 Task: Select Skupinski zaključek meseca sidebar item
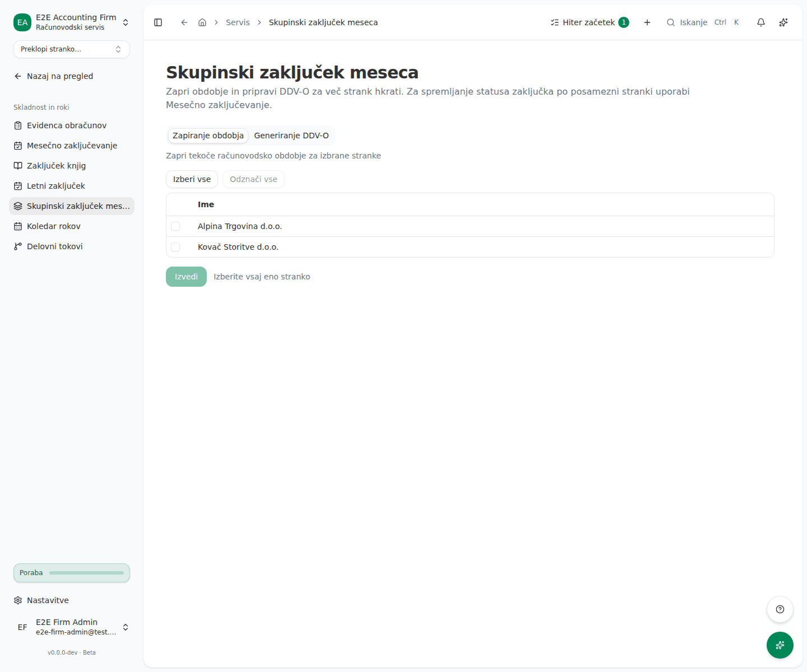(72, 206)
